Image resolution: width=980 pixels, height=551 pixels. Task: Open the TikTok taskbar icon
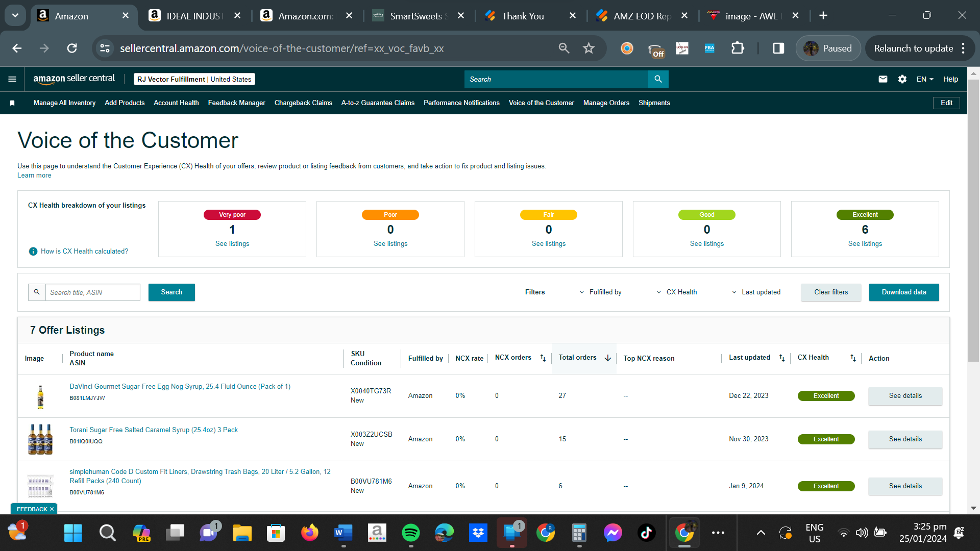pyautogui.click(x=647, y=533)
